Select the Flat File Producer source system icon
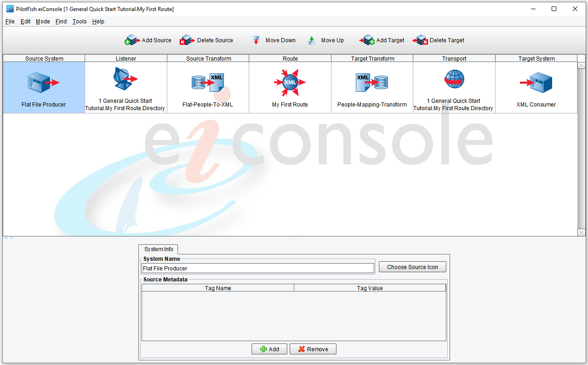The image size is (588, 365). [44, 83]
